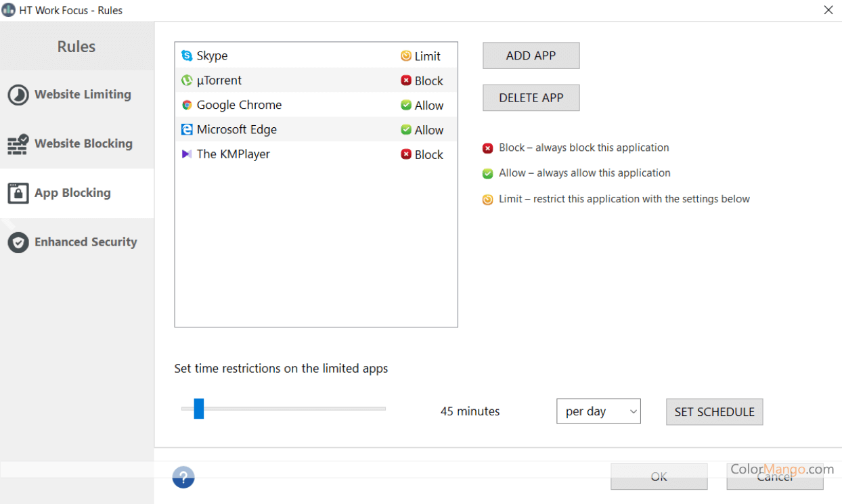
Task: Click the Website Limiting clock icon
Action: tap(18, 95)
